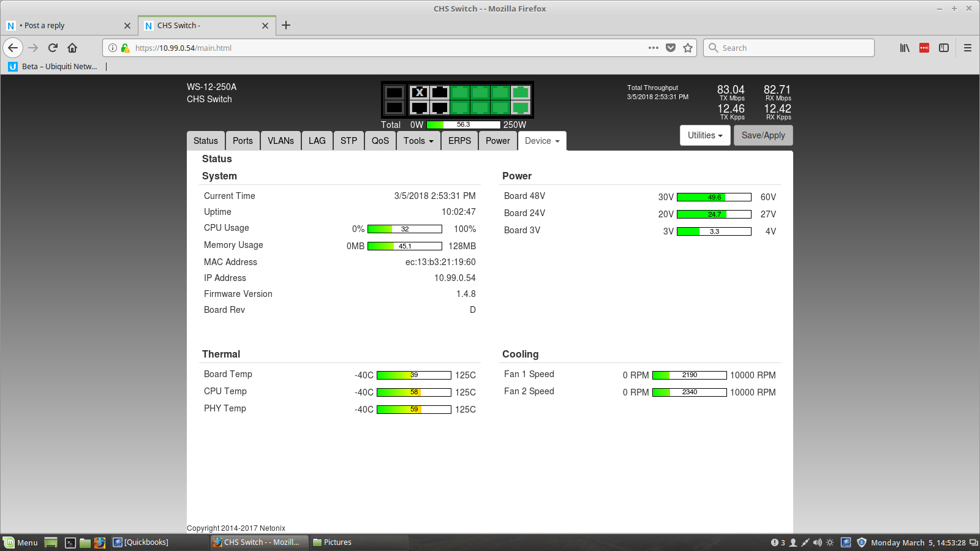Screen dimensions: 980x551
Task: Click the Save/Apply button
Action: pyautogui.click(x=763, y=135)
